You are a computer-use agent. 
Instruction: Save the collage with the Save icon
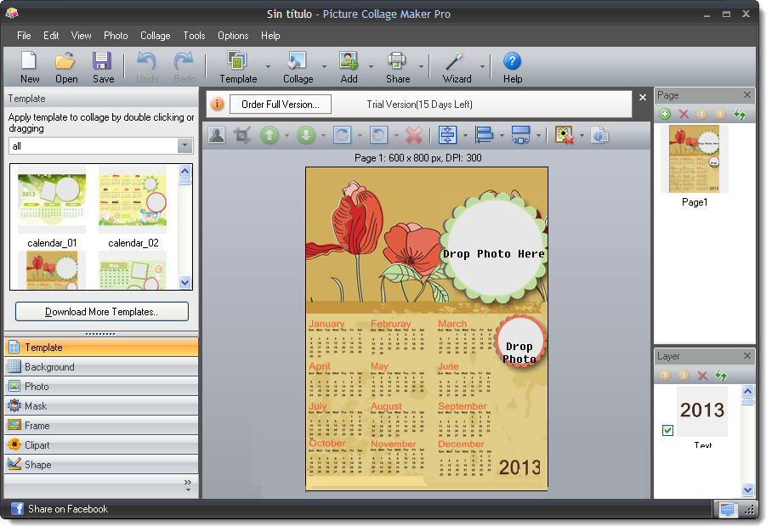(103, 67)
